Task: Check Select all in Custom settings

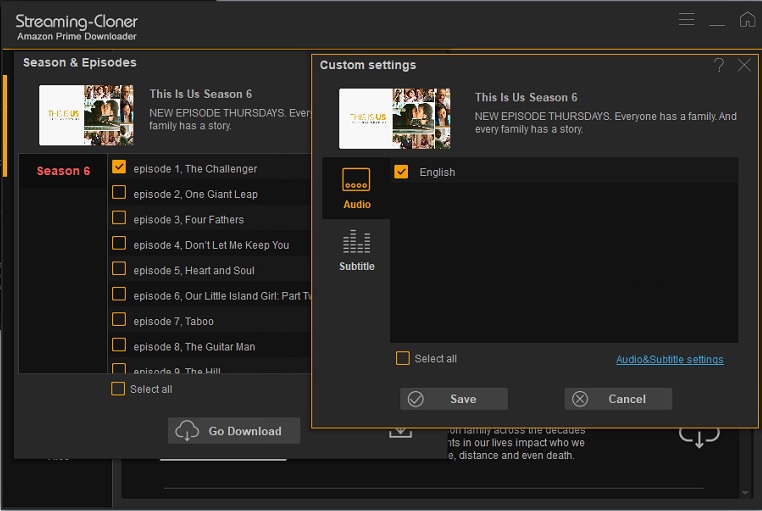Action: [402, 358]
